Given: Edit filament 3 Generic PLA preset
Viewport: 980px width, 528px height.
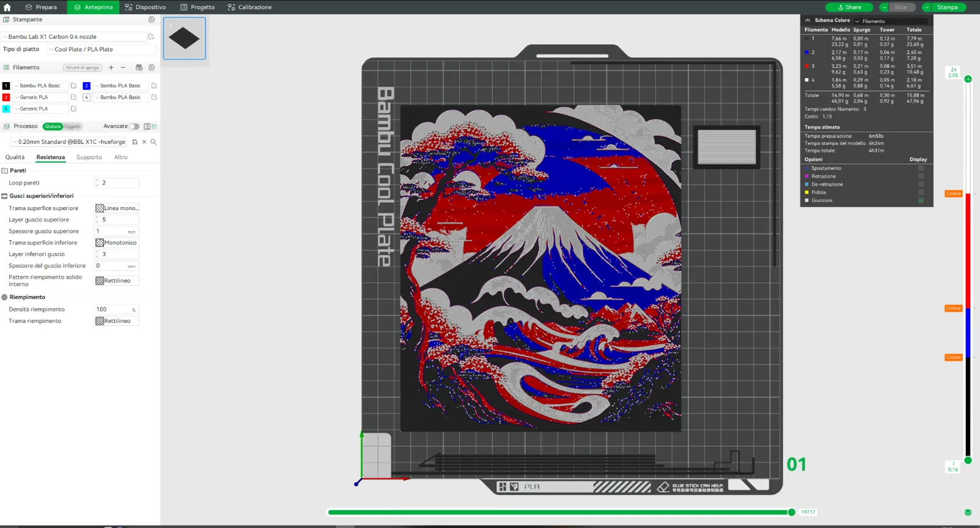Looking at the screenshot, I should pyautogui.click(x=73, y=97).
